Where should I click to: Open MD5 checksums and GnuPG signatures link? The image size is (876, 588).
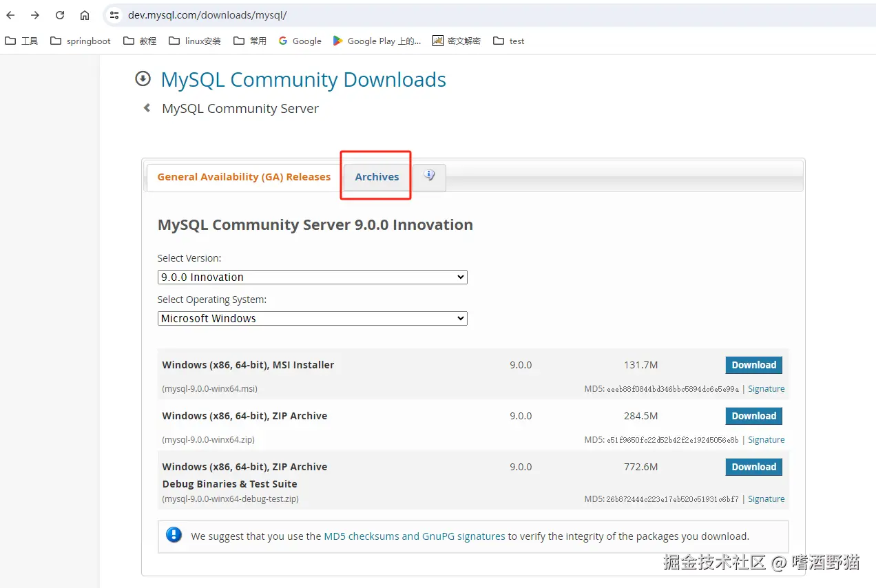[415, 536]
